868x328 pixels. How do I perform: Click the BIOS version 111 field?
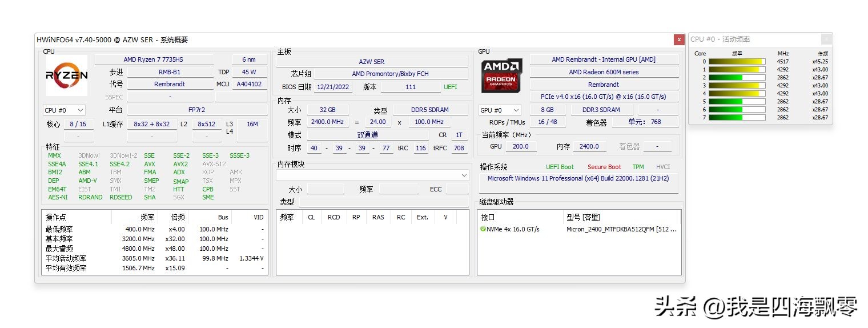pyautogui.click(x=411, y=87)
